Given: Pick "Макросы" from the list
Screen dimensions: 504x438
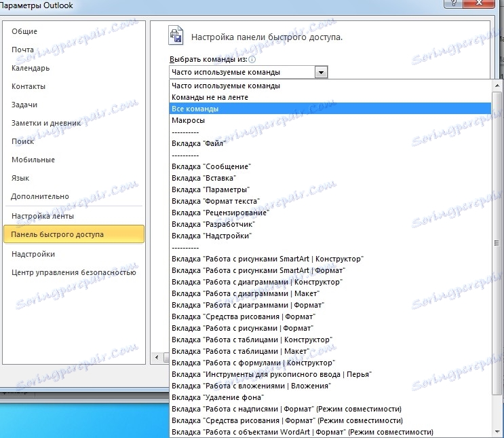Looking at the screenshot, I should click(x=330, y=120).
